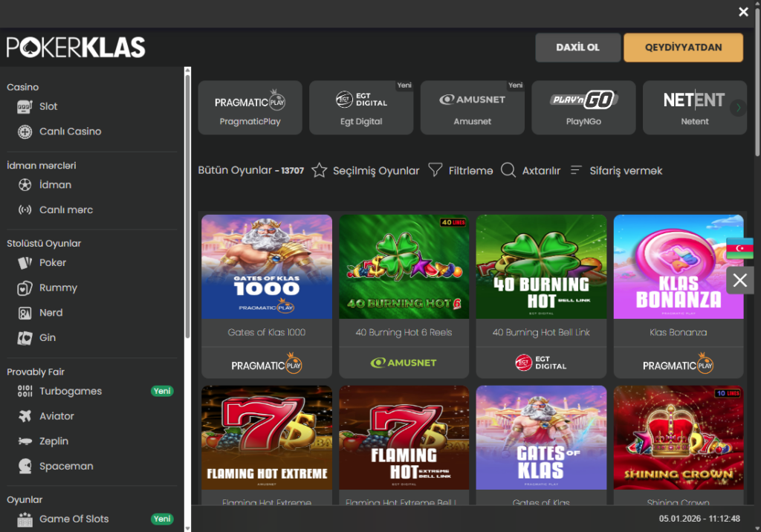Open the Klas Bonanza game thumbnail
This screenshot has height=532, width=761.
(678, 267)
